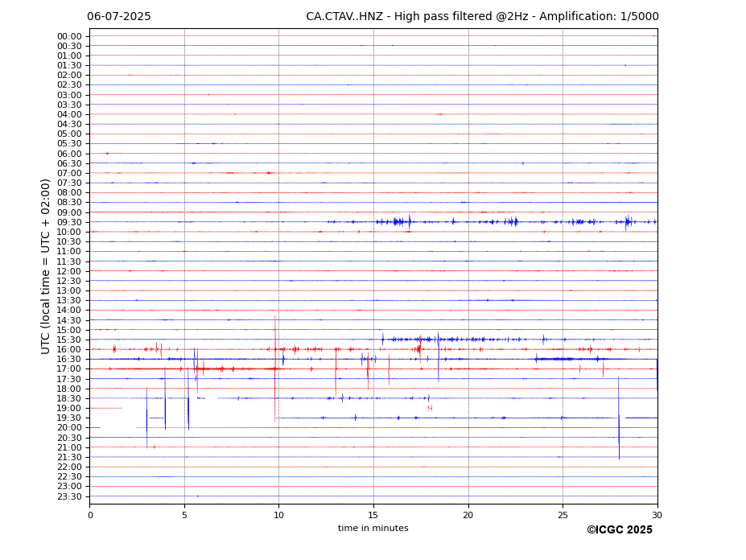The width and height of the screenshot is (746, 560).
Task: Select the 10:00 time row label
Action: click(x=69, y=233)
